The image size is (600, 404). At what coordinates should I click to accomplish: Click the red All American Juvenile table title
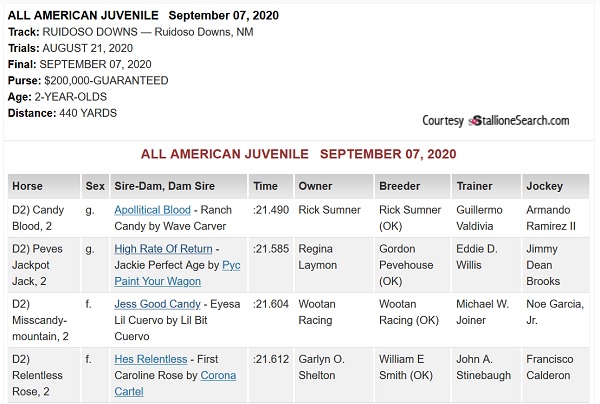[x=298, y=154]
